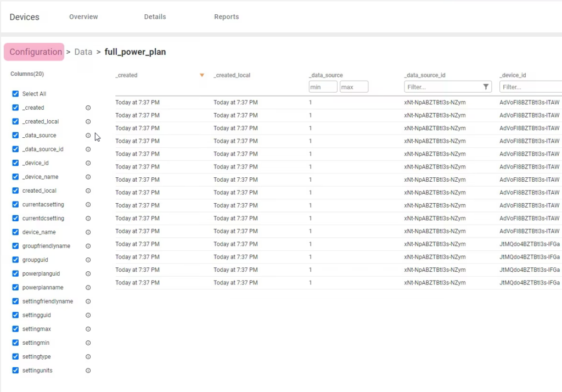
Task: Click info icon next to _device_name
Action: (x=88, y=177)
